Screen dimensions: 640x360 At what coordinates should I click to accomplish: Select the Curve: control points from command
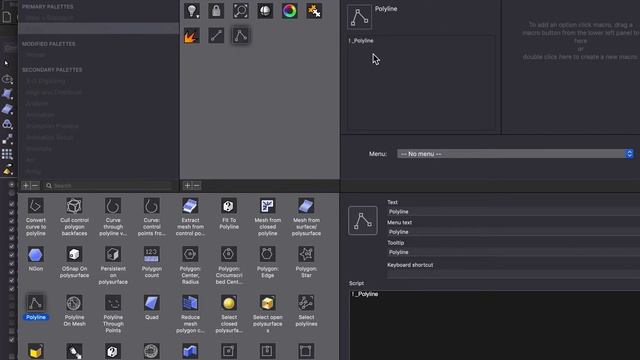[151, 217]
